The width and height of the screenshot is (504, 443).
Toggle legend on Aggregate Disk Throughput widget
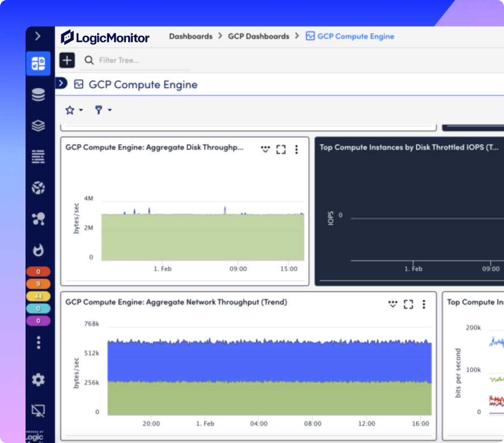pos(265,149)
